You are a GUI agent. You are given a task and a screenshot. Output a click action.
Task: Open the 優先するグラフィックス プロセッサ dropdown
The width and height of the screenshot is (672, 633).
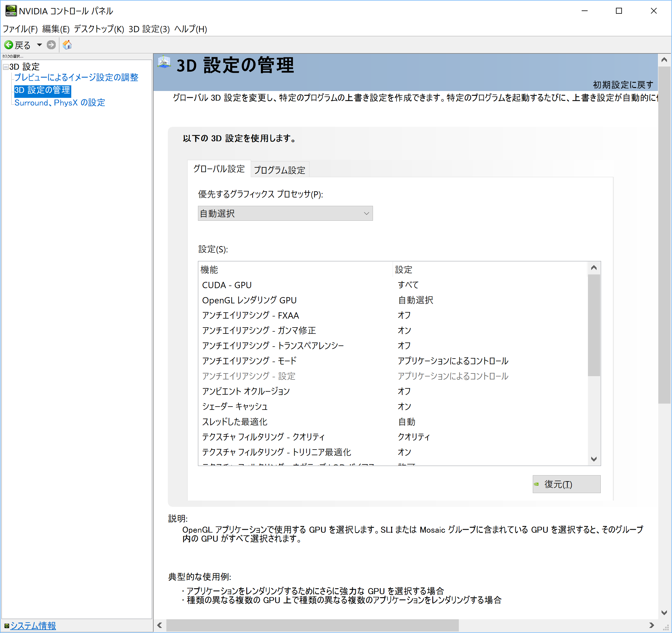click(285, 213)
